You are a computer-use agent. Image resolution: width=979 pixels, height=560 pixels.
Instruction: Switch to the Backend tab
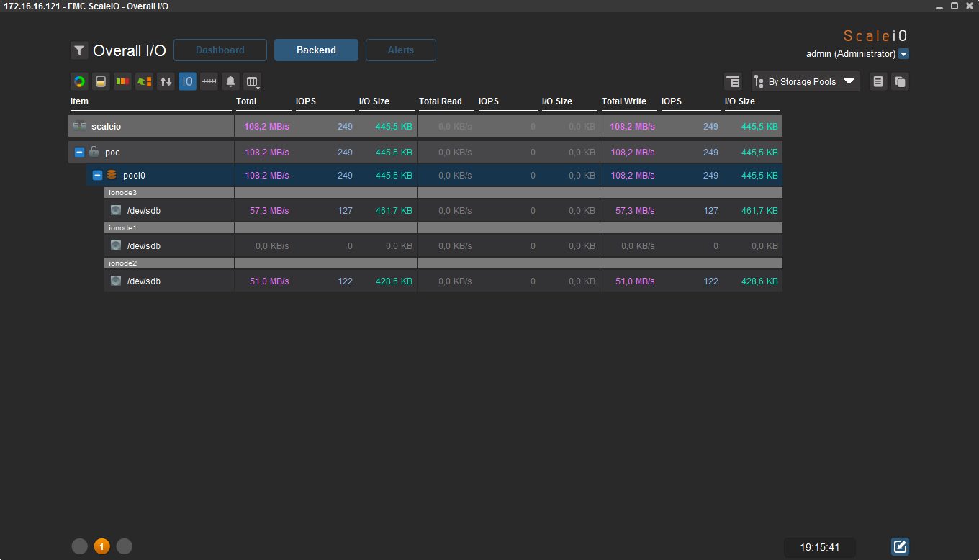(x=316, y=50)
